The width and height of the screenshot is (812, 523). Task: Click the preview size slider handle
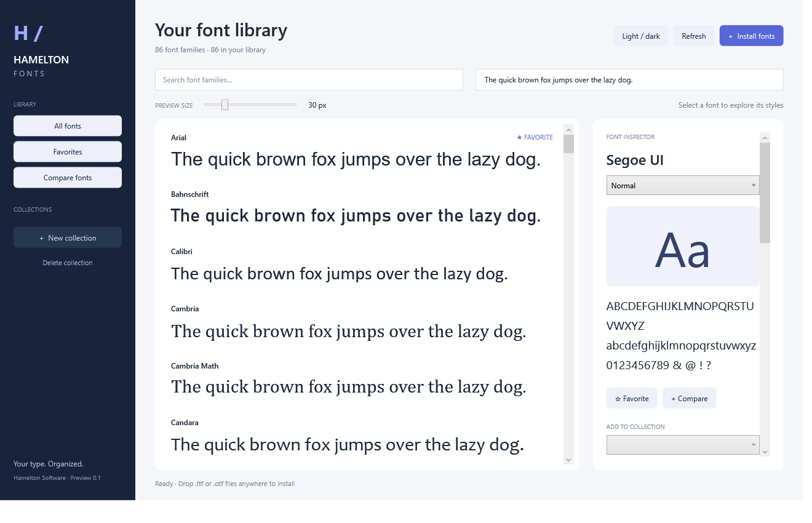tap(225, 105)
